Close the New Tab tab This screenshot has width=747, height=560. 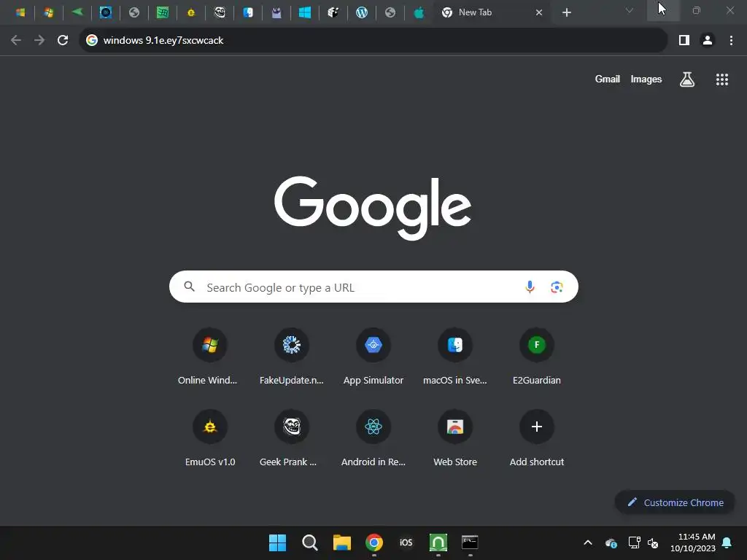[x=539, y=12]
